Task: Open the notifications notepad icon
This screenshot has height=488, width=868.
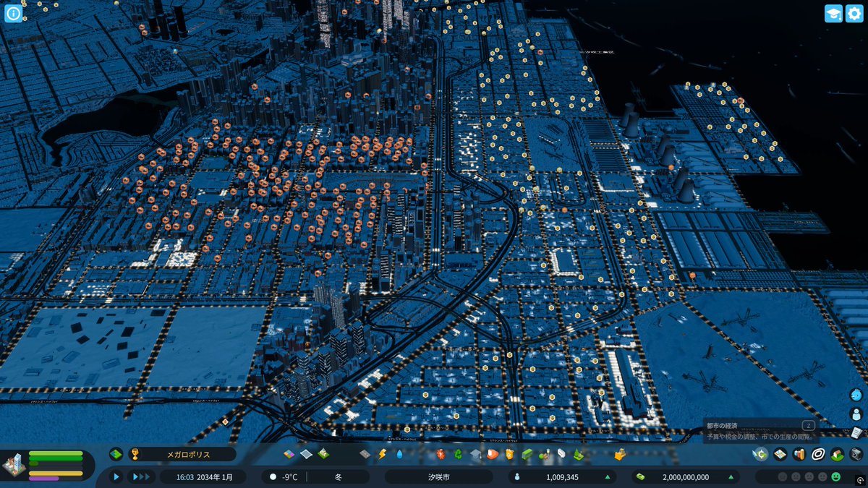Action: click(x=856, y=432)
